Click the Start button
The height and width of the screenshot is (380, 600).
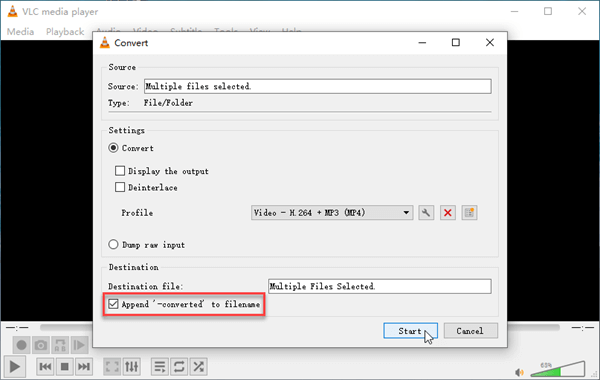tap(410, 331)
